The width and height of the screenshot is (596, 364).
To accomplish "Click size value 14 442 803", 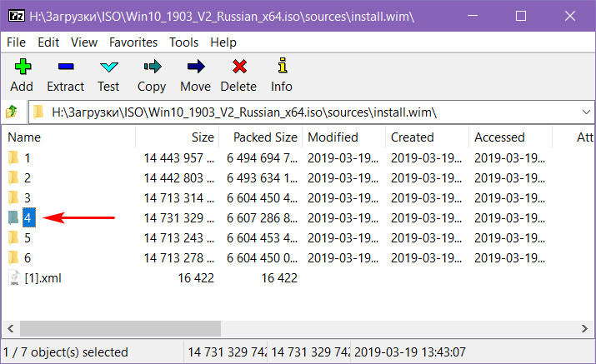I will pos(178,177).
